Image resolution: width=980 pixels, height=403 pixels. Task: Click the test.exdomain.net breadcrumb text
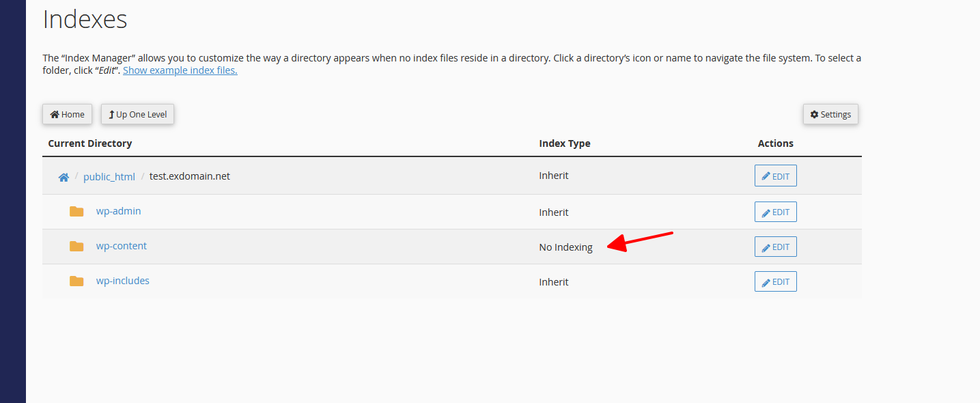tap(190, 176)
